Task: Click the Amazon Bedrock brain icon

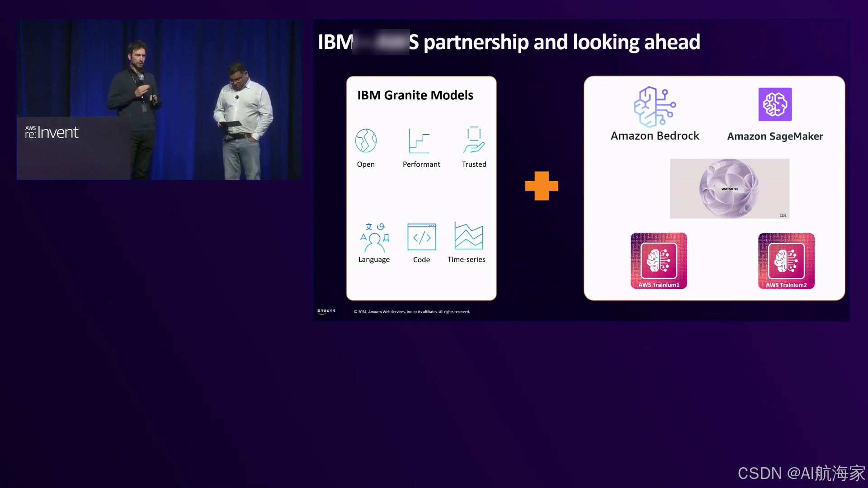Action: 654,107
